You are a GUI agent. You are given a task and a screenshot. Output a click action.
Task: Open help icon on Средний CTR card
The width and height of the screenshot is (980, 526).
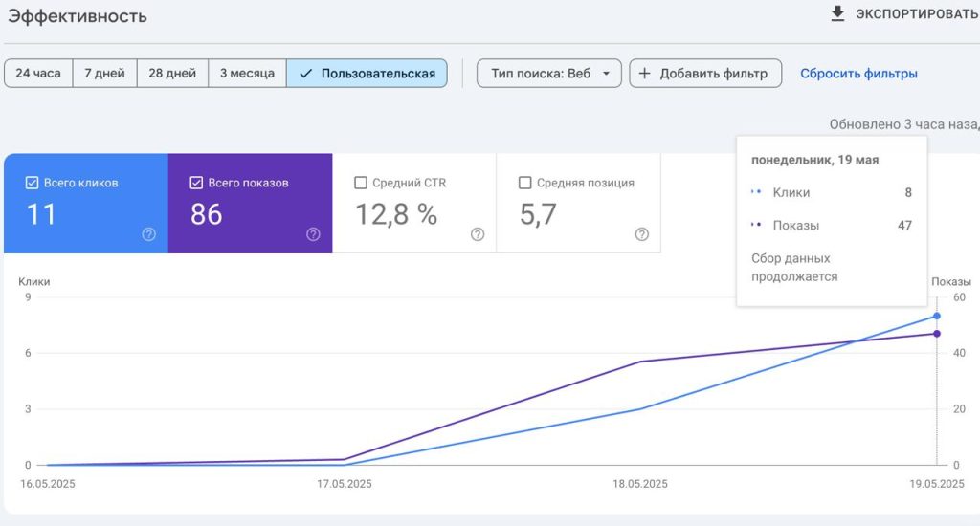(478, 234)
